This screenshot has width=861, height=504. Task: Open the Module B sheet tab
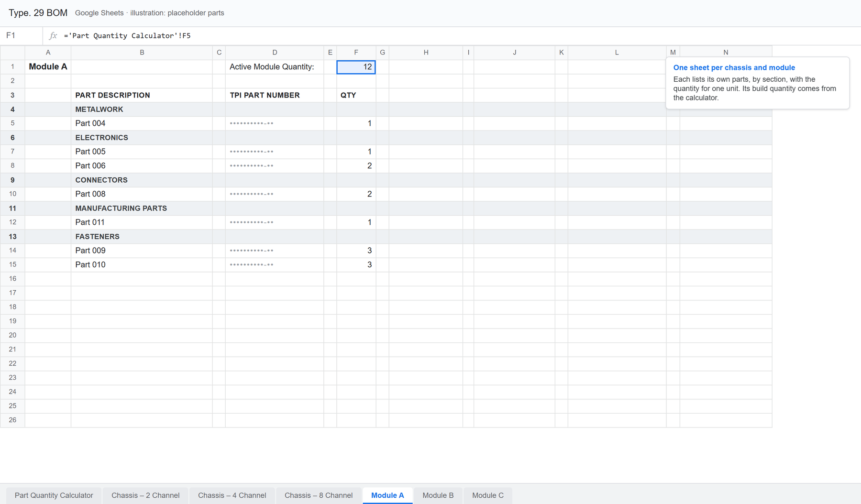[x=438, y=495]
